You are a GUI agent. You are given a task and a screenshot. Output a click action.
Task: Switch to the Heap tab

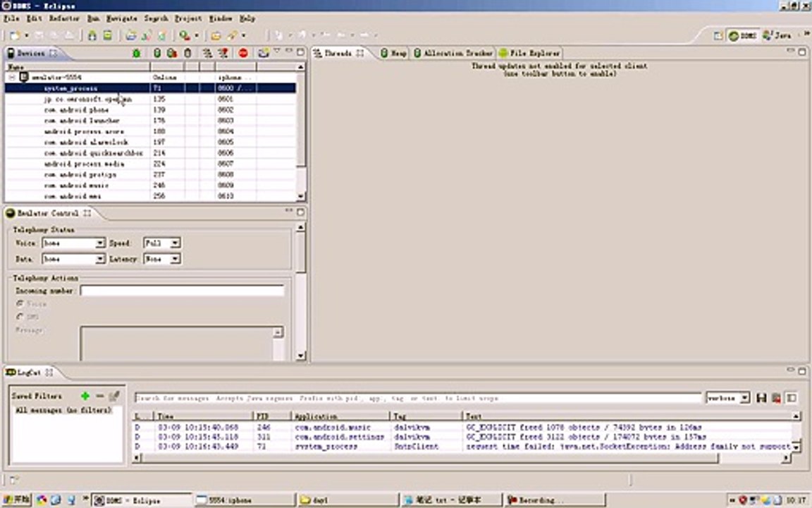393,53
